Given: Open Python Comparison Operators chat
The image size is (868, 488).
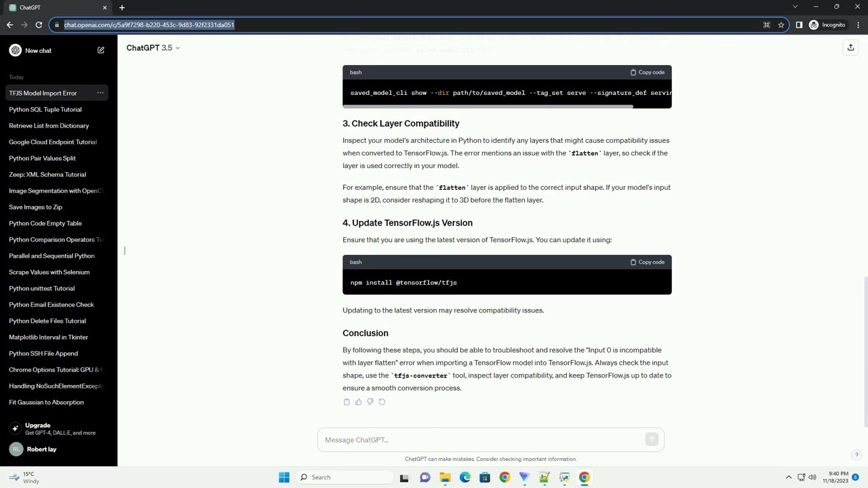Looking at the screenshot, I should tap(58, 239).
